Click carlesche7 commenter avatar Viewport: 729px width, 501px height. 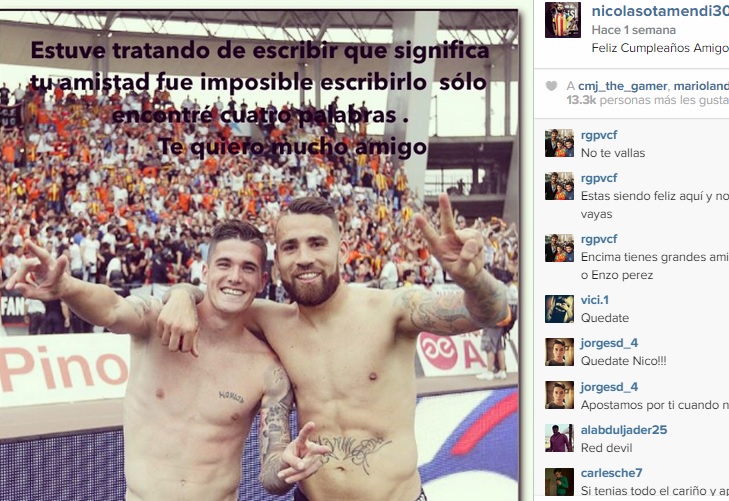[559, 481]
